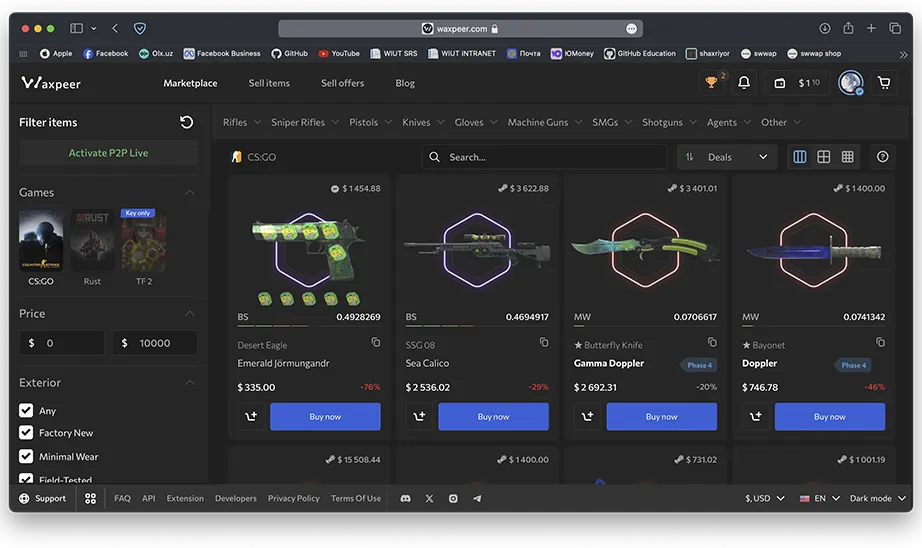Click the Waxpeer logo

coord(51,83)
